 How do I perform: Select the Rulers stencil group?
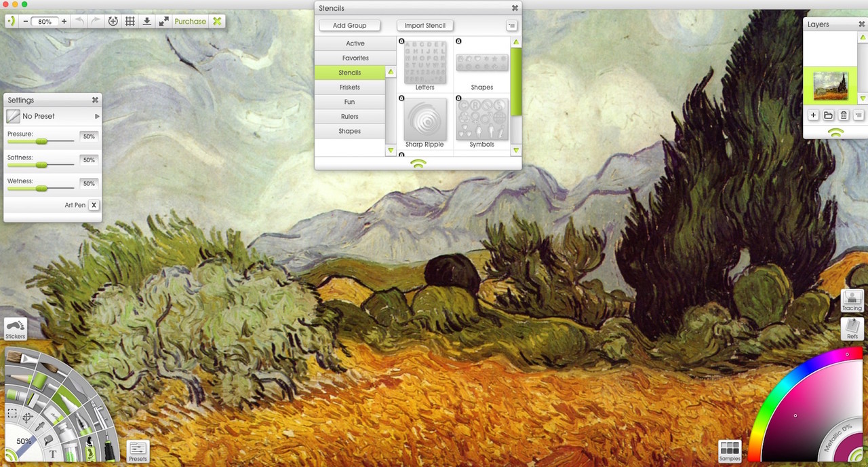point(350,117)
